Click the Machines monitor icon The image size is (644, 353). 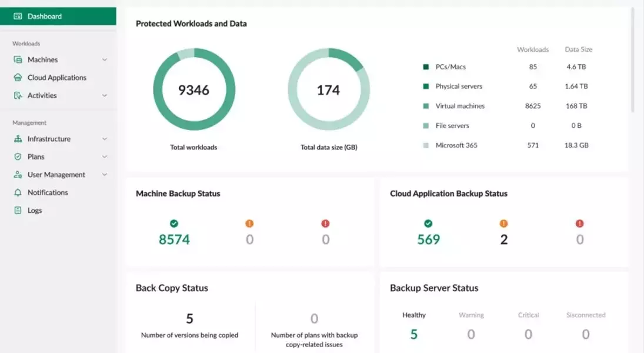coord(18,59)
